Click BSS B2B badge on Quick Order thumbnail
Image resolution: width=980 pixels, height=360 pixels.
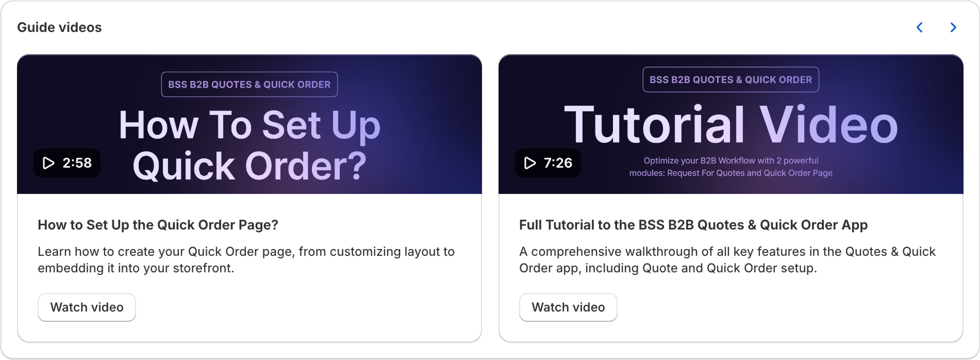(x=249, y=85)
